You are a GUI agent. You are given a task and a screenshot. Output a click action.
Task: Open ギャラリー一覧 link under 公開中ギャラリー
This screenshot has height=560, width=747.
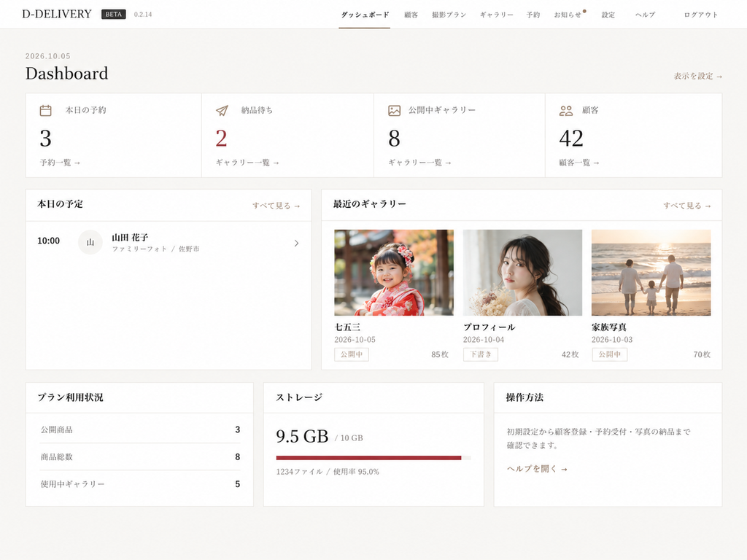point(419,163)
